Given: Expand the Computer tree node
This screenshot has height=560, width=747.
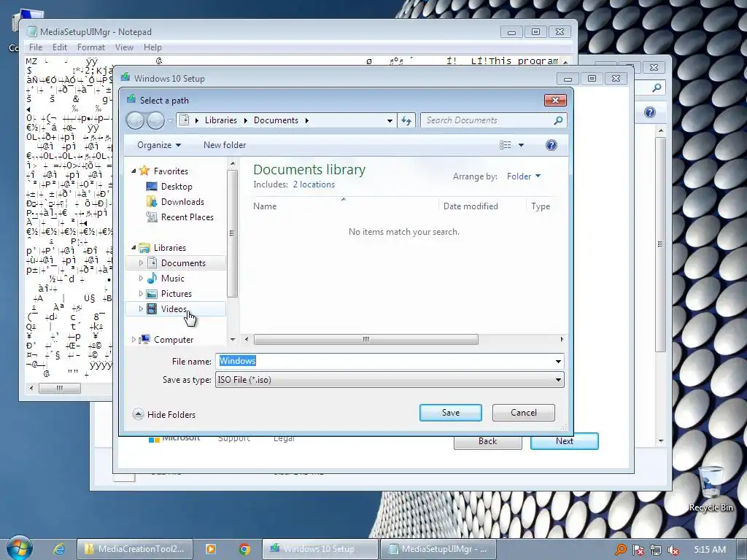Looking at the screenshot, I should pyautogui.click(x=134, y=340).
